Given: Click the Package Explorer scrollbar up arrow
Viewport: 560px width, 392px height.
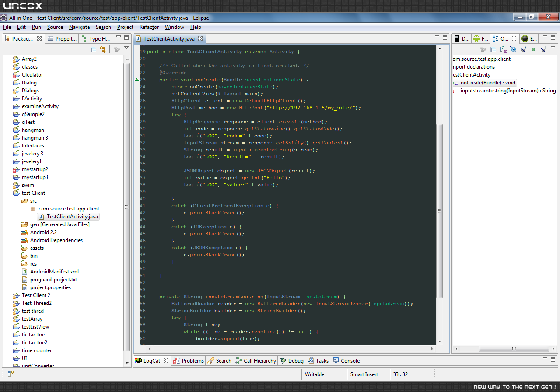Looking at the screenshot, I should click(127, 59).
